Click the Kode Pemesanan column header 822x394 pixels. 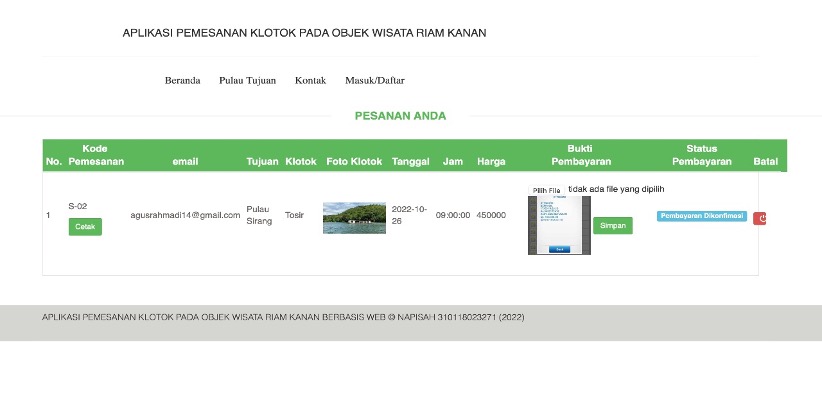pos(96,155)
